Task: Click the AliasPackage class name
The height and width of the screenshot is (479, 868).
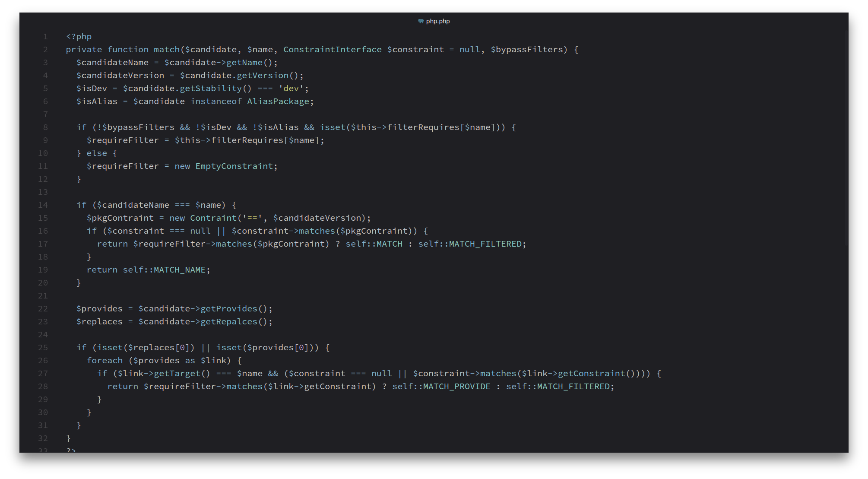Action: point(278,102)
